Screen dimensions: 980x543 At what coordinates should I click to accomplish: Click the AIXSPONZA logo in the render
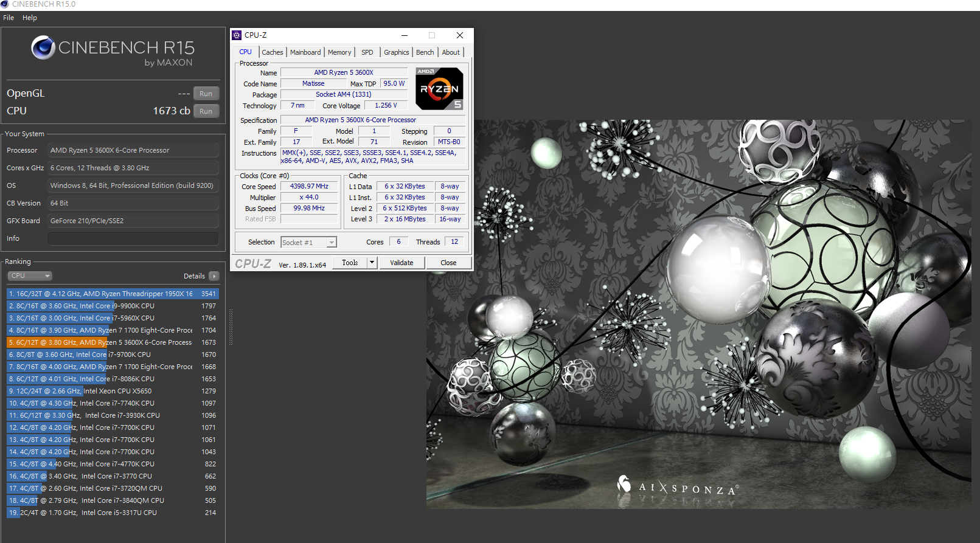tap(678, 486)
